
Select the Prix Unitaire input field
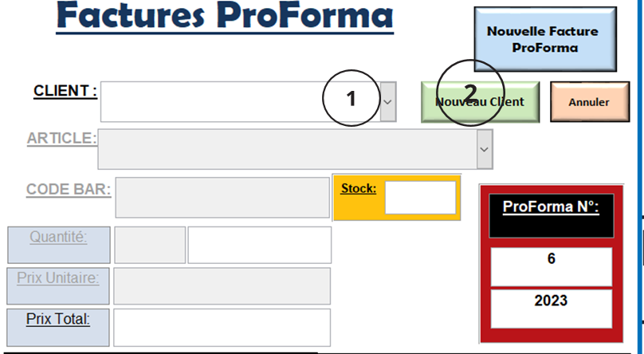(222, 286)
